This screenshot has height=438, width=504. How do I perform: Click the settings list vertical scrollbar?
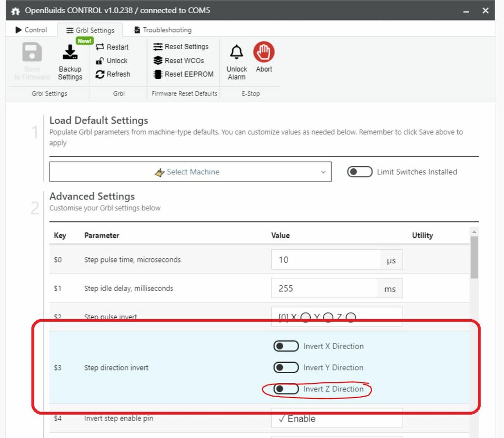(x=474, y=258)
